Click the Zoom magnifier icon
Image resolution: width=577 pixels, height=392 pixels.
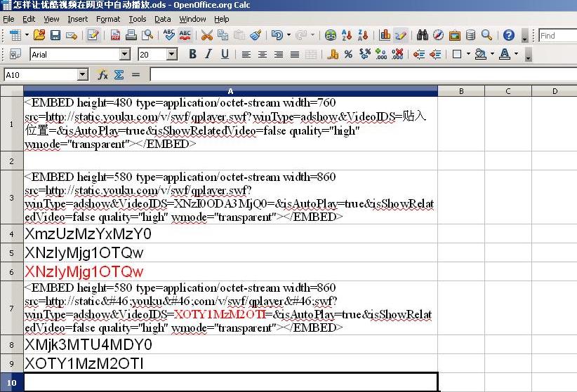[487, 35]
